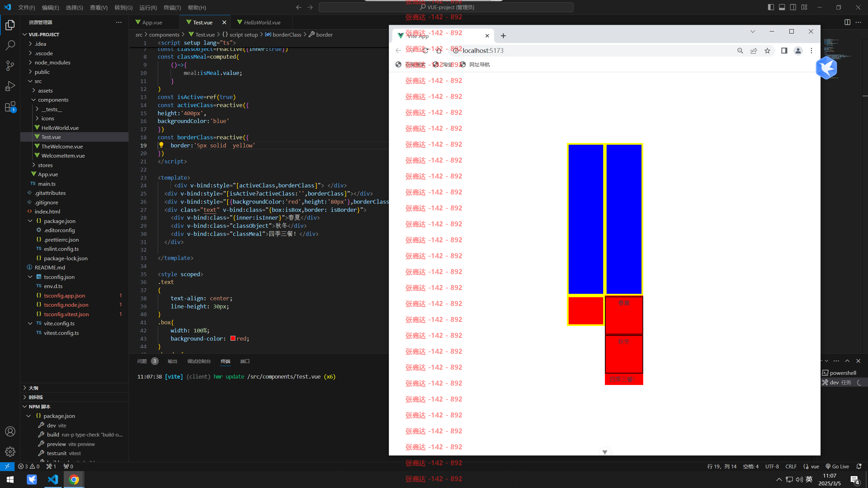The width and height of the screenshot is (868, 488).
Task: Click UTF-8 encoding in status bar
Action: (772, 466)
